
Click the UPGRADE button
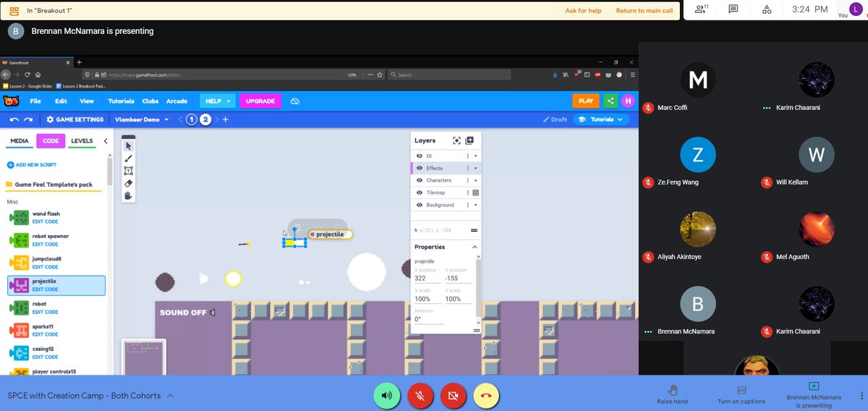pos(260,101)
